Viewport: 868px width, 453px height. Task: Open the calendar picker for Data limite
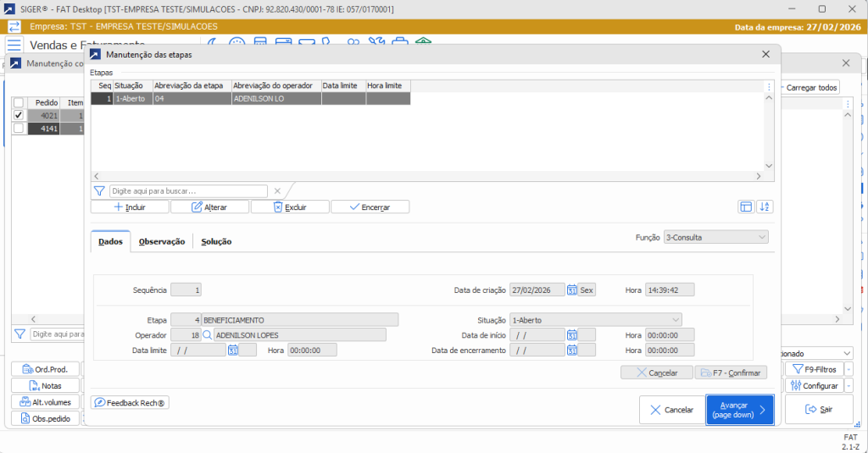click(x=233, y=350)
